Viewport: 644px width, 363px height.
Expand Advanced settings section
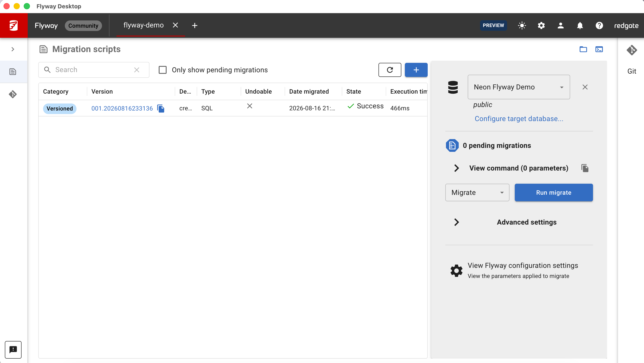[x=456, y=222]
